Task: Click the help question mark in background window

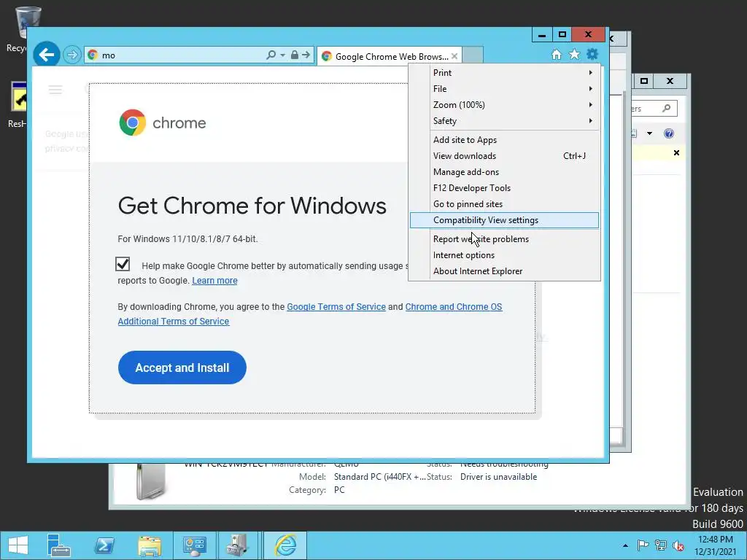Action: pos(669,133)
